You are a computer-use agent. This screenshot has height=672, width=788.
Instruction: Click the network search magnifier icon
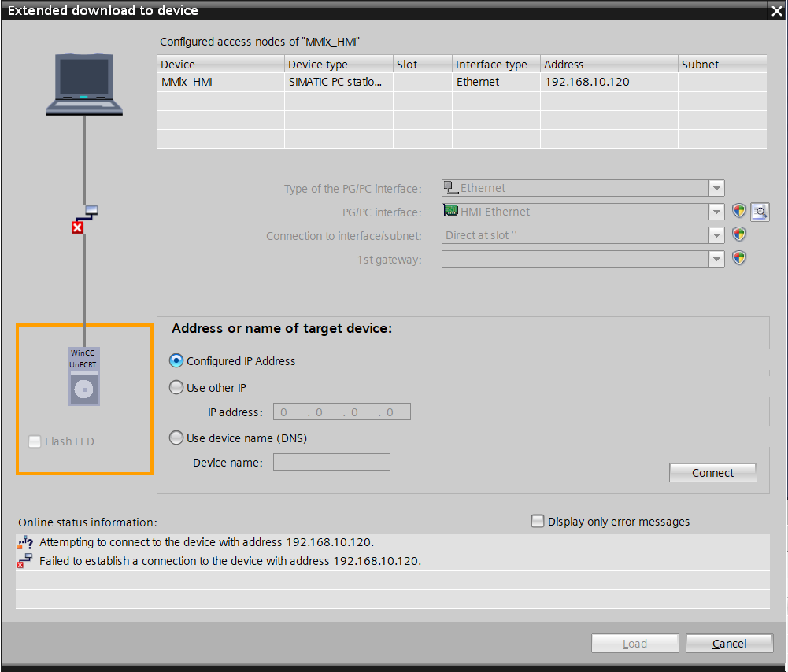[760, 212]
